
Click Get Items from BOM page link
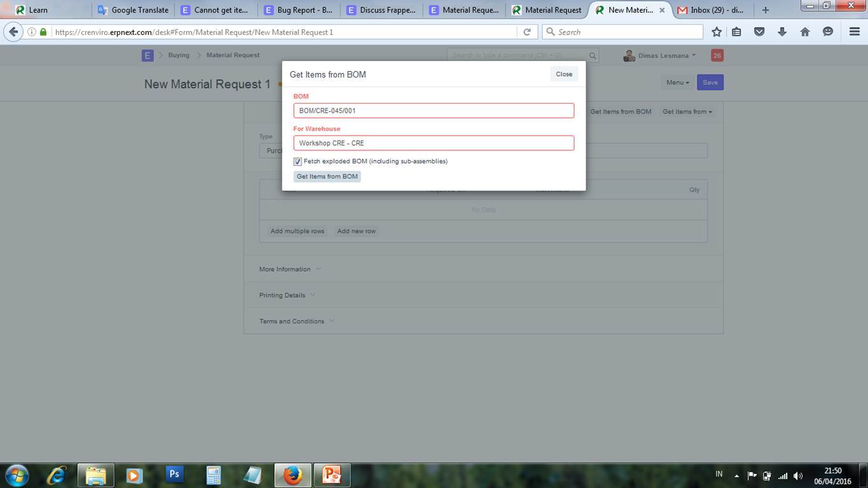(x=620, y=111)
